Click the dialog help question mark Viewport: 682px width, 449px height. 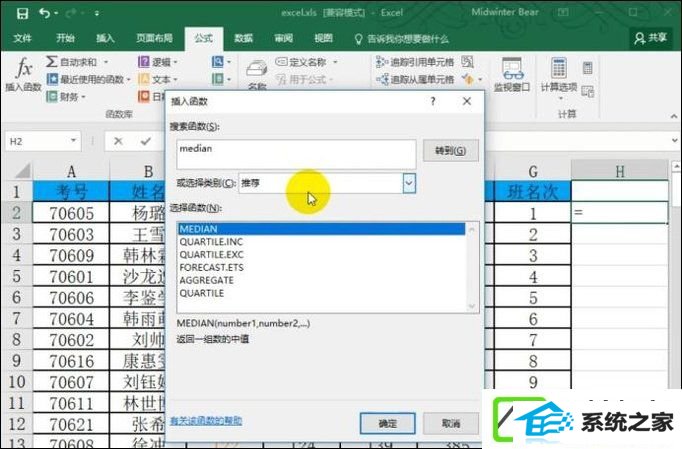click(x=433, y=101)
